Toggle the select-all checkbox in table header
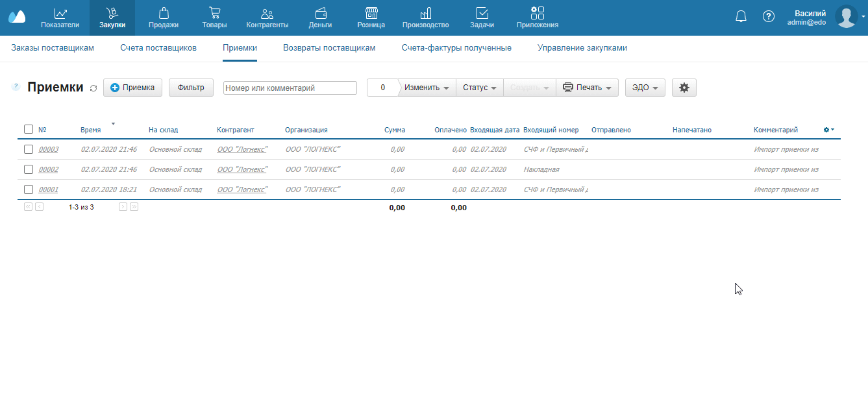 (29, 129)
